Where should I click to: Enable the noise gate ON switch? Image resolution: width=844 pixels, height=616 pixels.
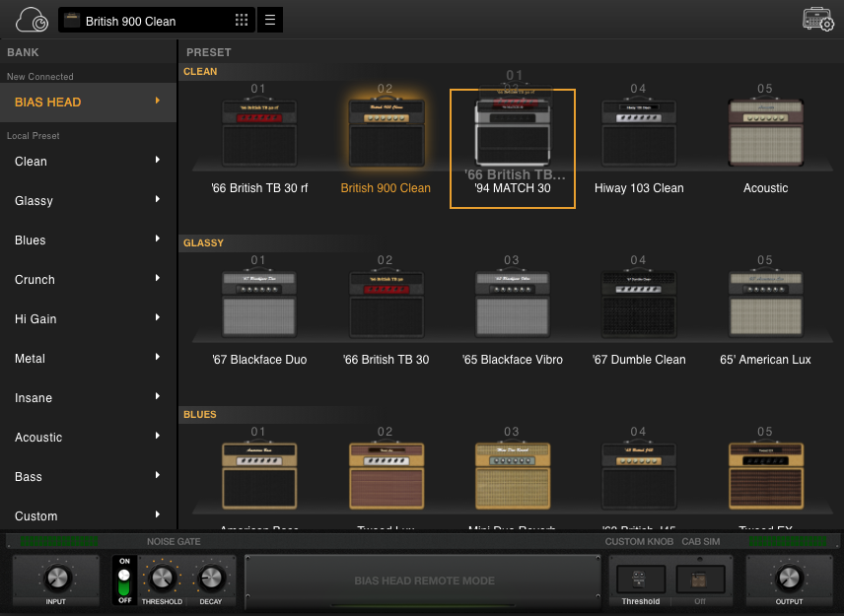coord(123,562)
